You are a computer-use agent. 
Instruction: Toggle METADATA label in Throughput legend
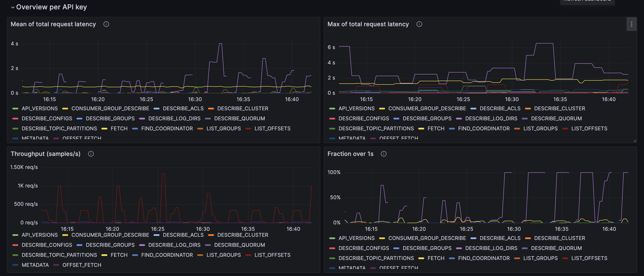[35, 265]
